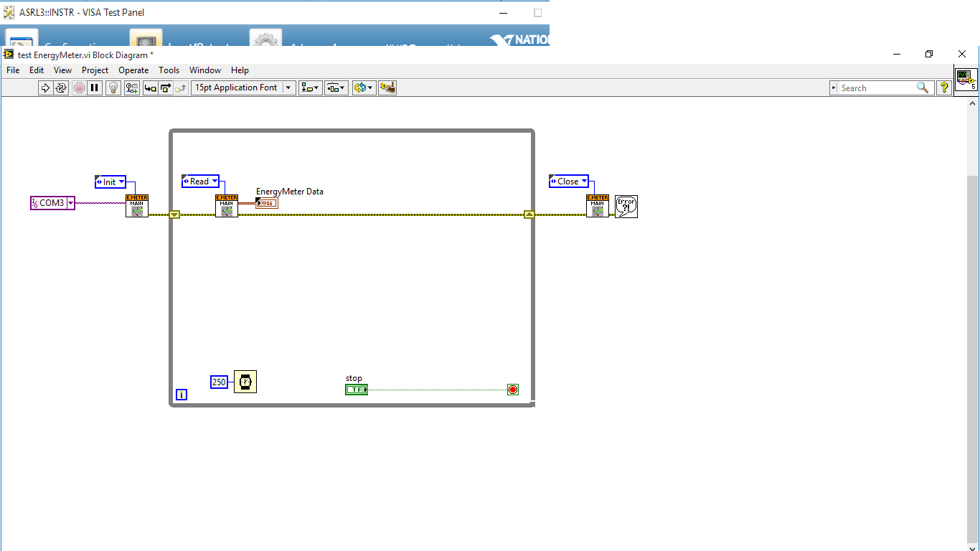This screenshot has height=551, width=980.
Task: Click the VI icon pane in the corner
Action: click(966, 79)
